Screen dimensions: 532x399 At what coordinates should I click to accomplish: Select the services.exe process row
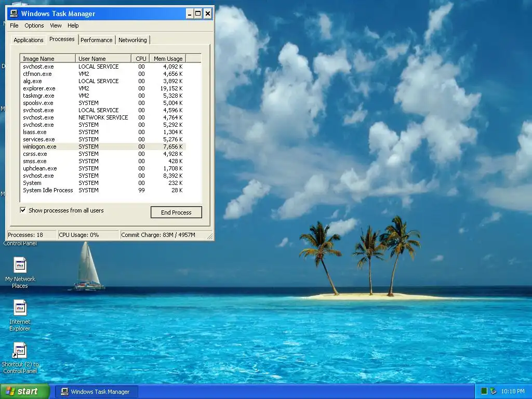[103, 139]
